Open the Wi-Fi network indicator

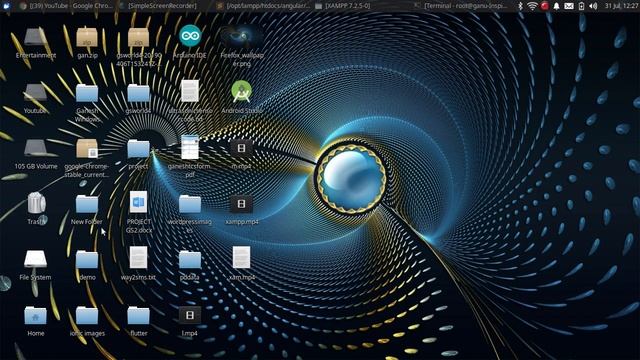pos(532,6)
